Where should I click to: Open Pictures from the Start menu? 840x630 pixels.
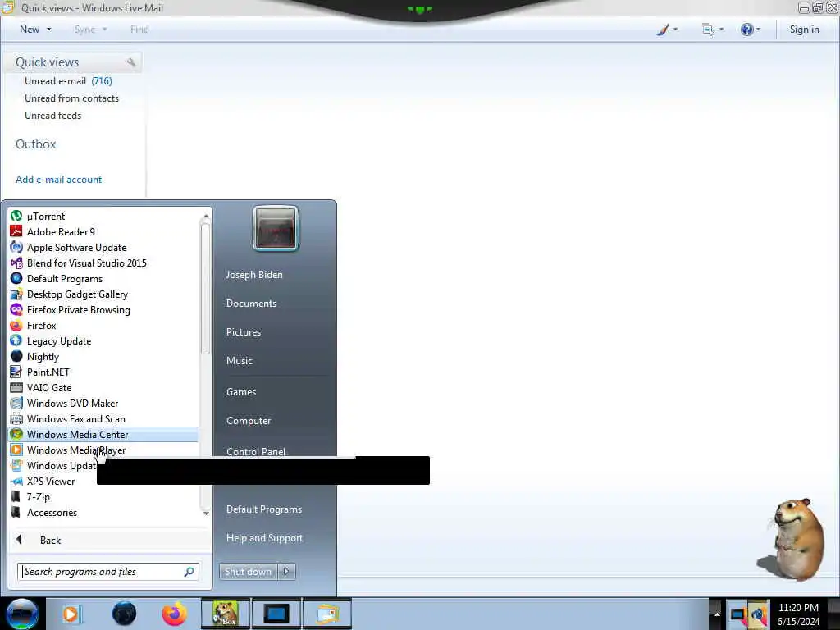243,332
